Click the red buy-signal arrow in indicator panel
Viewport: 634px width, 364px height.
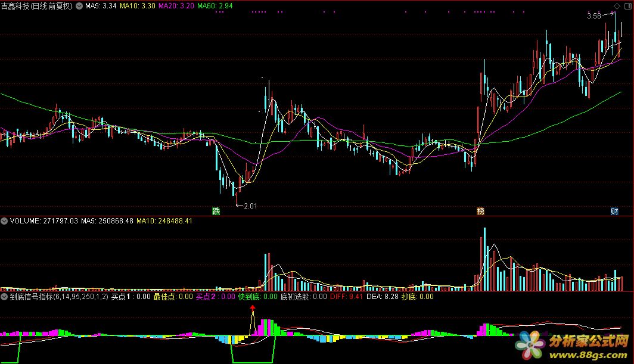[x=253, y=308]
